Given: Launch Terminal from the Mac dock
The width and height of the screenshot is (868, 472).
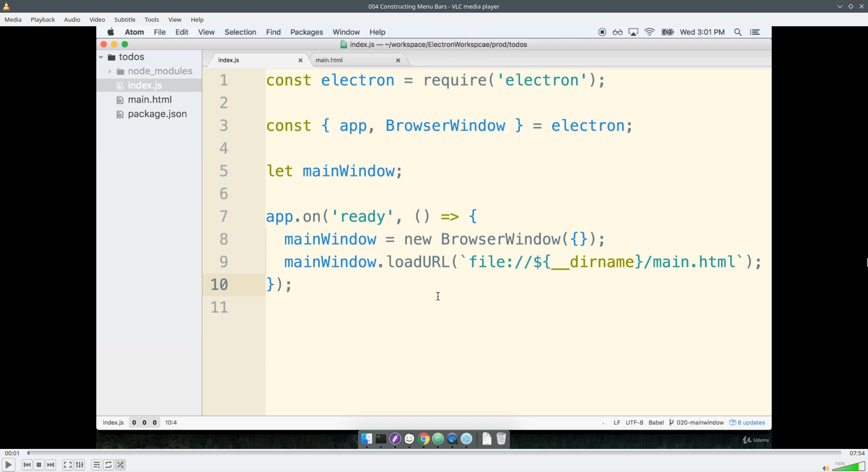Looking at the screenshot, I should pos(381,439).
